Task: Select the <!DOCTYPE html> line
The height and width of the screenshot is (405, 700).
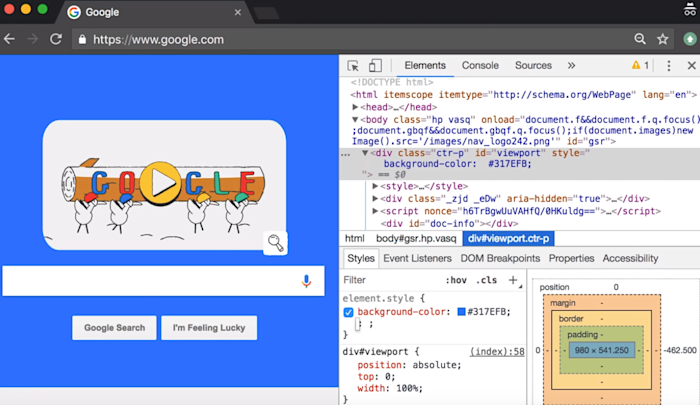Action: click(392, 82)
